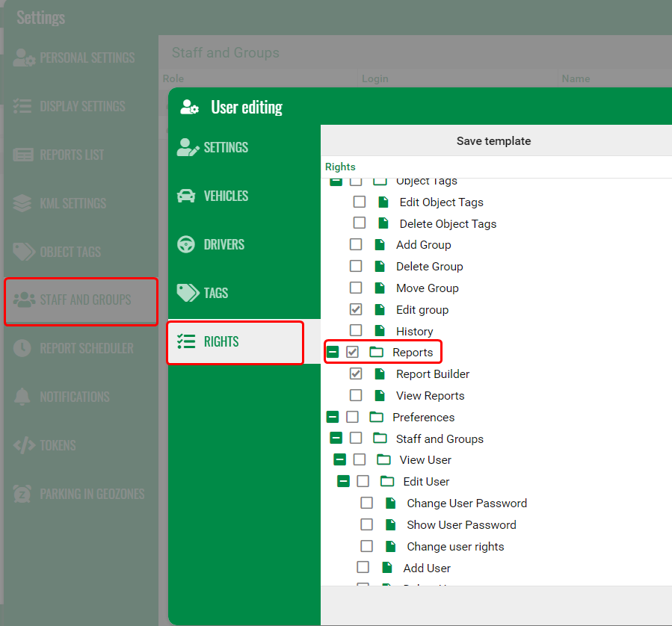Click the checklist icon beside Rights
Image resolution: width=672 pixels, height=626 pixels.
pyautogui.click(x=186, y=341)
